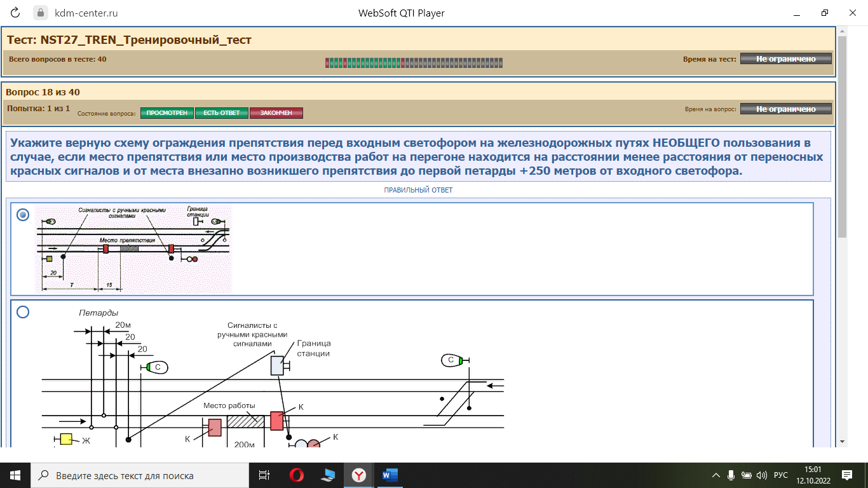Select the second answer radio button

23,312
